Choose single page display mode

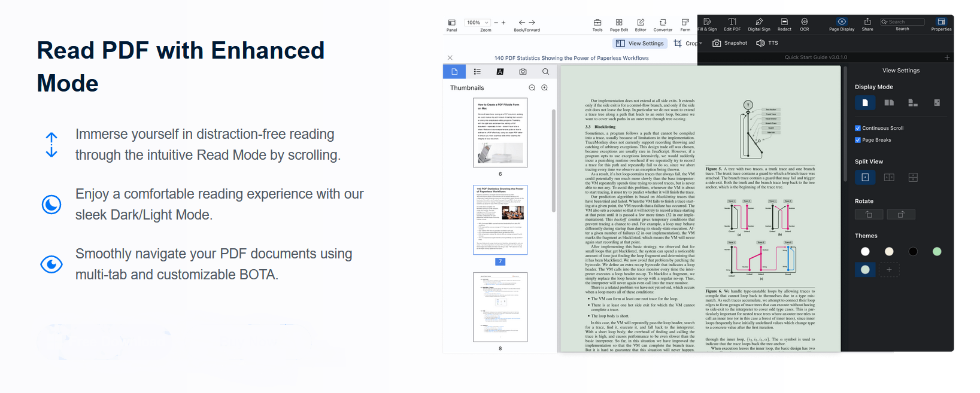click(x=865, y=103)
